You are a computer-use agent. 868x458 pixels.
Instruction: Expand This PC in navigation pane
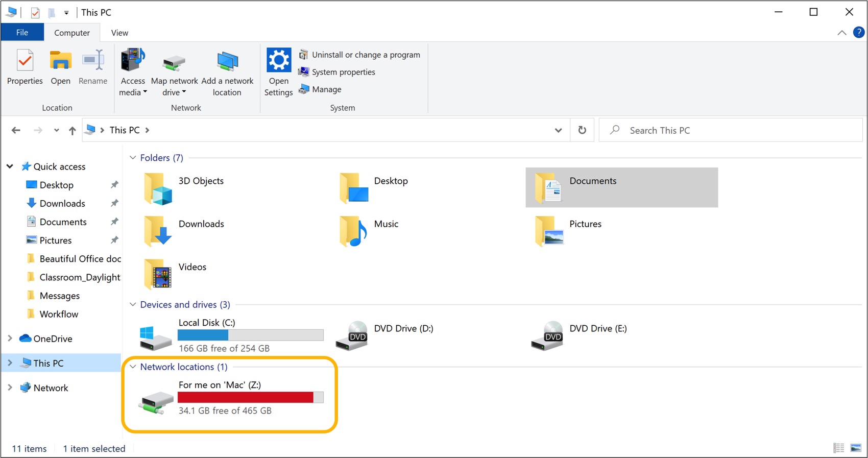pyautogui.click(x=10, y=363)
